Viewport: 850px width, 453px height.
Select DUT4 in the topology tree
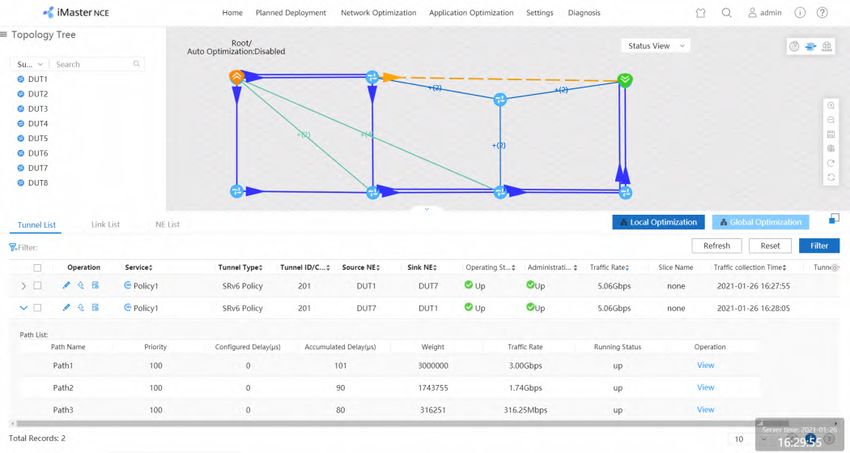pyautogui.click(x=38, y=124)
